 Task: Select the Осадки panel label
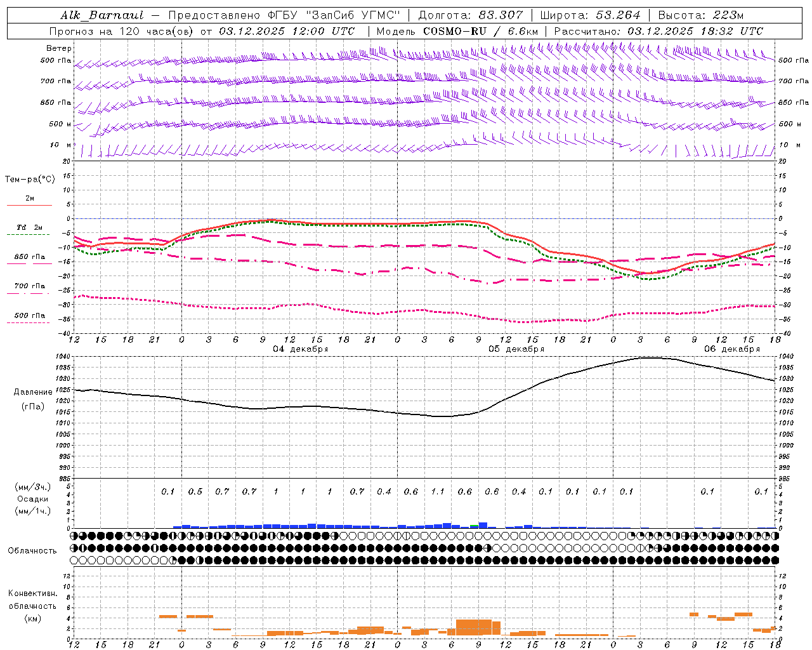coord(33,499)
